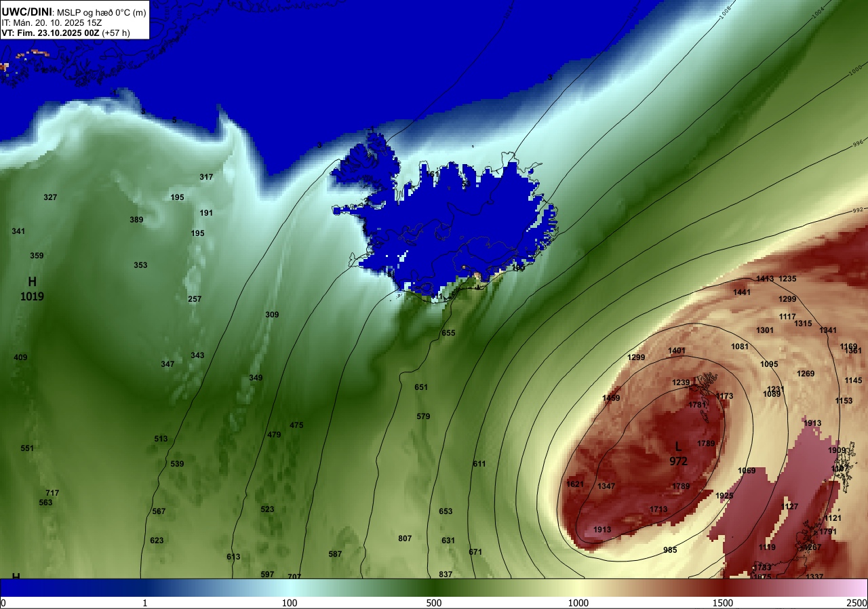The width and height of the screenshot is (868, 609).
Task: Click the value 353 on the map
Action: [x=140, y=265]
